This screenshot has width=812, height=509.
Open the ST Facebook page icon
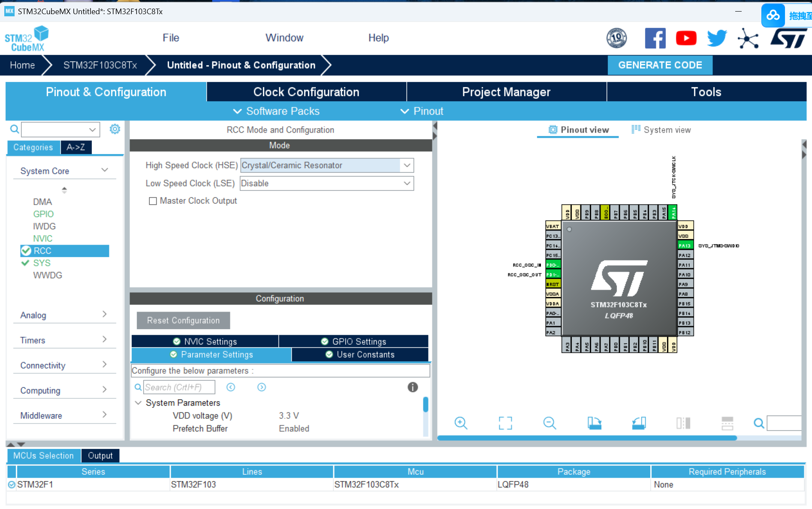tap(655, 38)
